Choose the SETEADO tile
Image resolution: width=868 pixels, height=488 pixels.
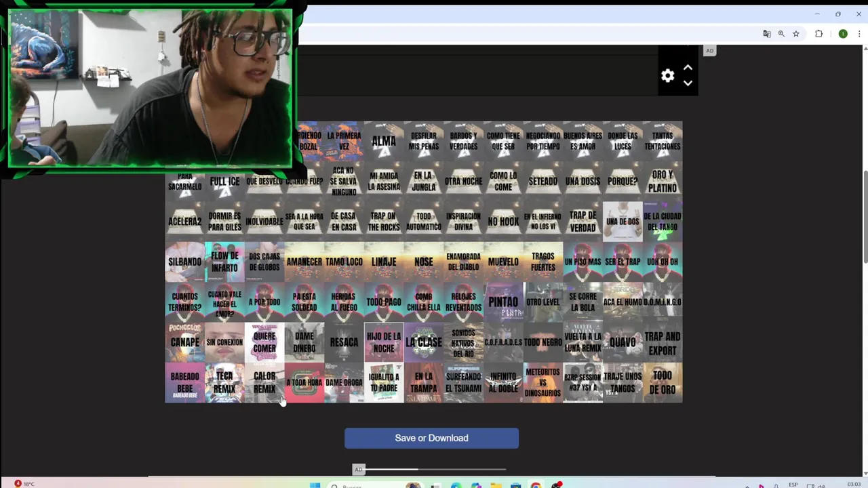click(543, 181)
